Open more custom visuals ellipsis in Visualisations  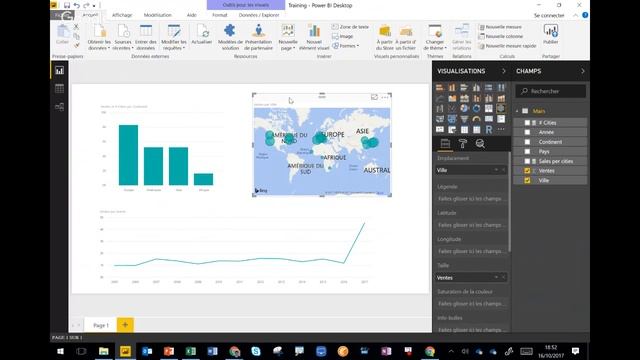[x=501, y=130]
